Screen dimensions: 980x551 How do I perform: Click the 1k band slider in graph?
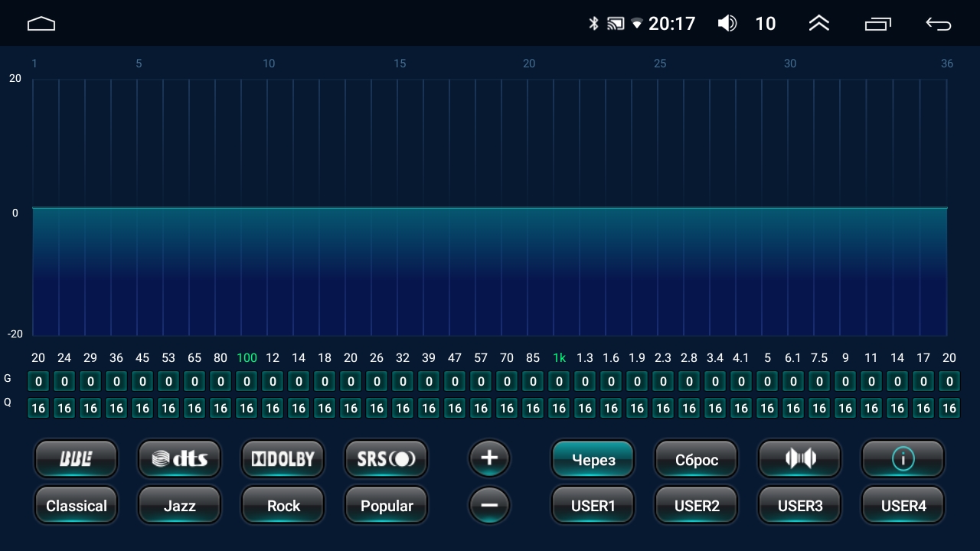tap(554, 207)
